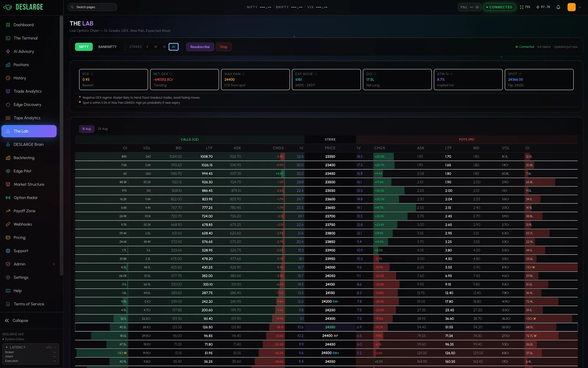Click the Resubscribe button
The image size is (588, 368).
[200, 47]
